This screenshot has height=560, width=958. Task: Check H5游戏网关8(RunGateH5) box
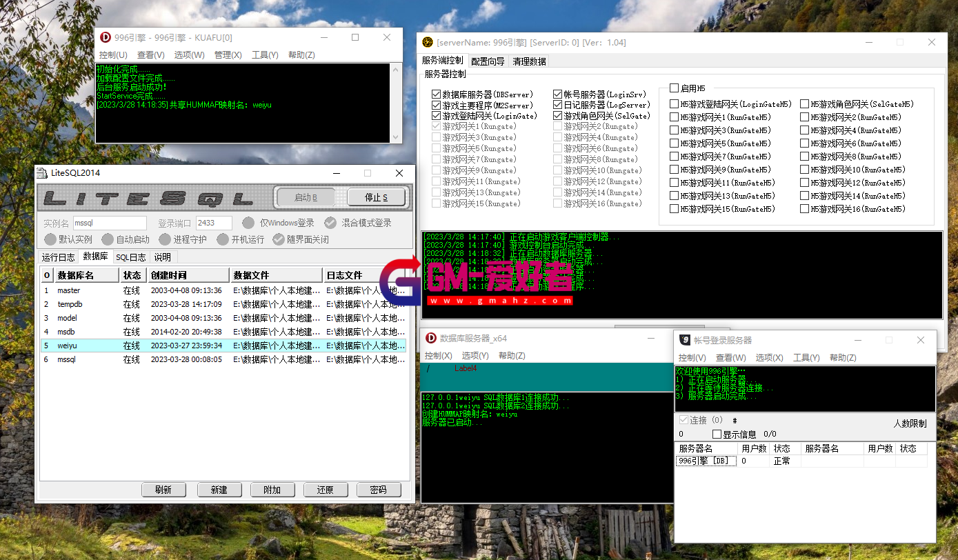(805, 157)
